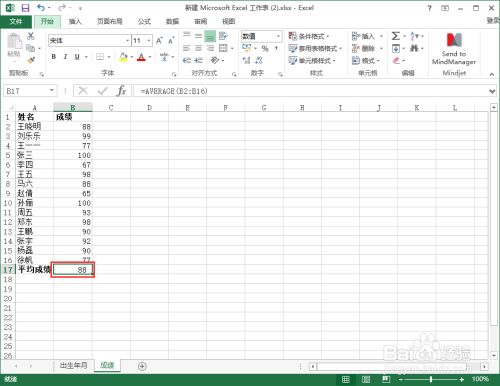Switch to the Data tab
Viewport: 500px width, 386px height.
point(172,22)
